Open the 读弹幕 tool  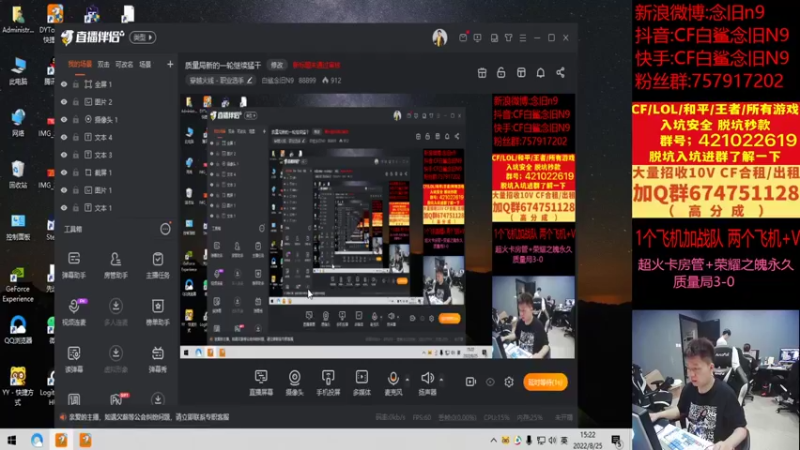click(x=74, y=359)
